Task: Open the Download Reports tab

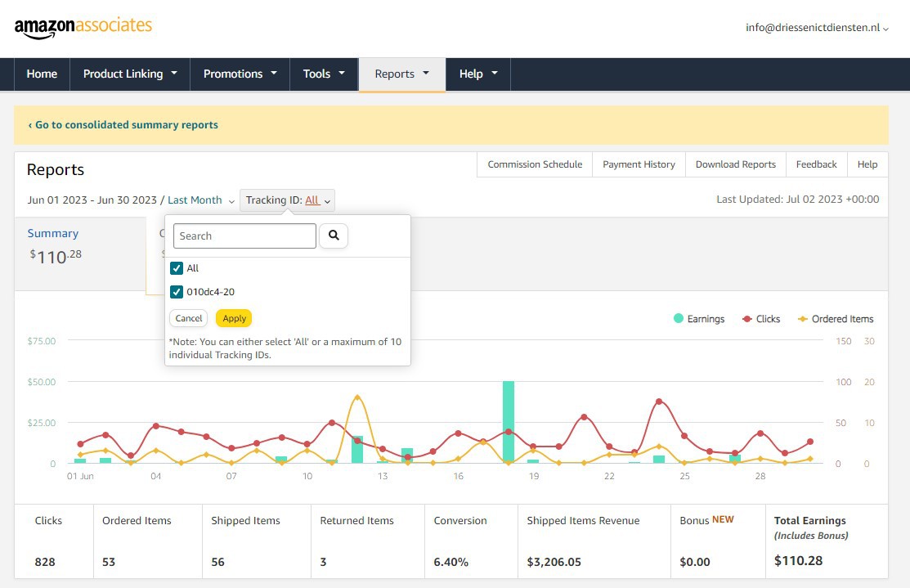Action: 735,164
